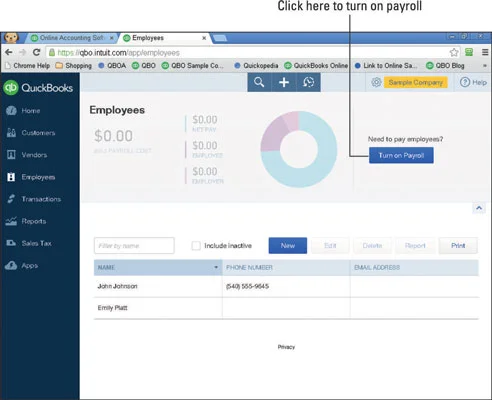
Task: Open Apps in the sidebar
Action: point(22,265)
